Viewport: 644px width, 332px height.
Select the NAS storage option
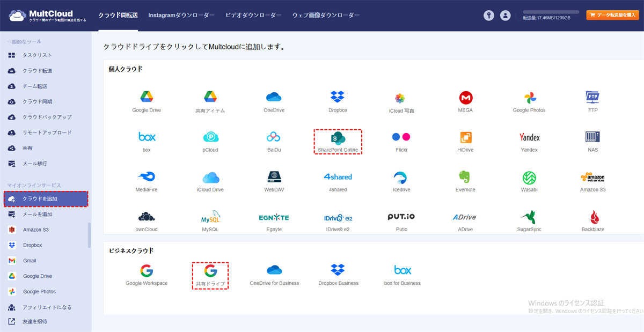coord(592,141)
